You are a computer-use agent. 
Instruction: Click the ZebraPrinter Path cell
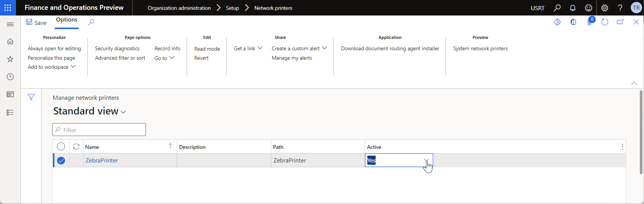[x=318, y=160]
